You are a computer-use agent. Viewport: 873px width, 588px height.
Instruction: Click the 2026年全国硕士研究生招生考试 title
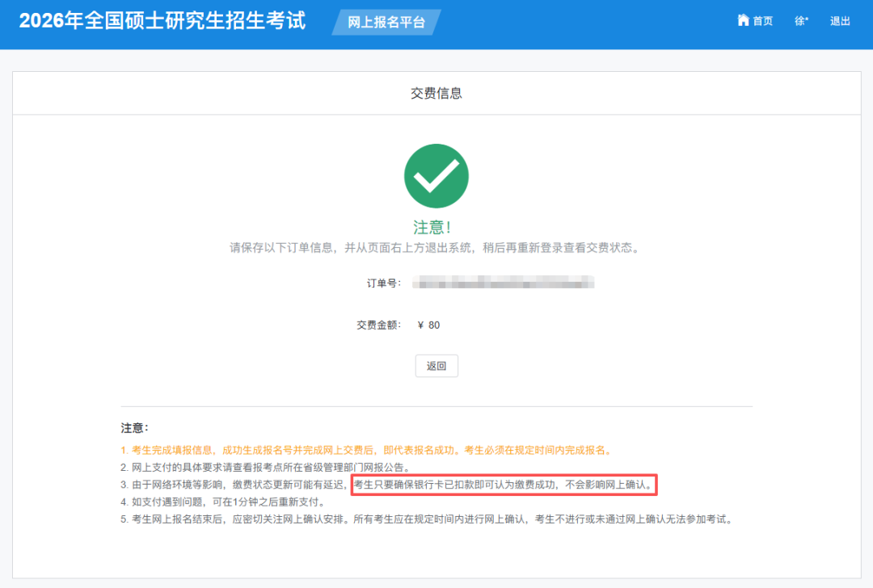[162, 21]
